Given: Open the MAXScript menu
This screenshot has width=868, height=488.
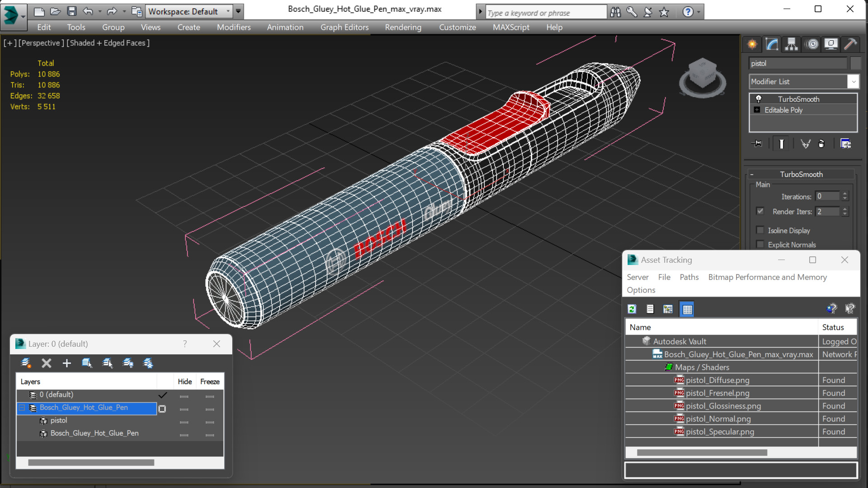Looking at the screenshot, I should 511,27.
